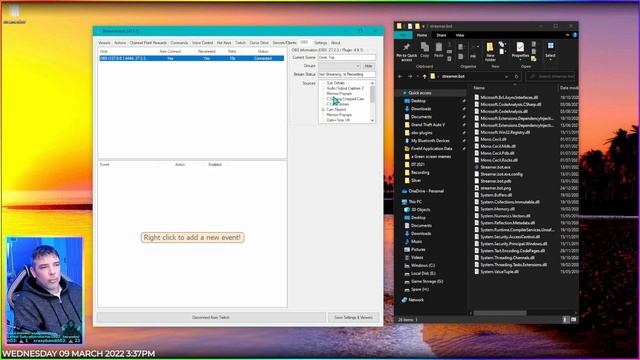Open the Servers/Clients tab
The width and height of the screenshot is (640, 360).
[284, 43]
